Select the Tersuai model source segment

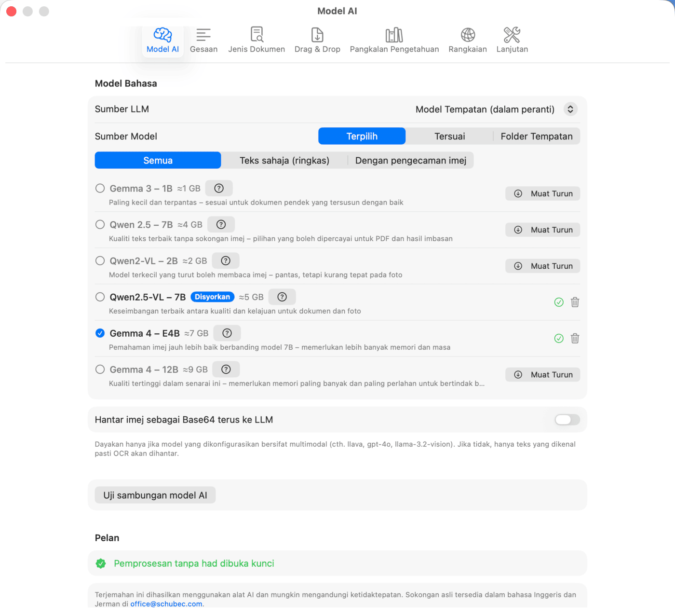coord(449,136)
